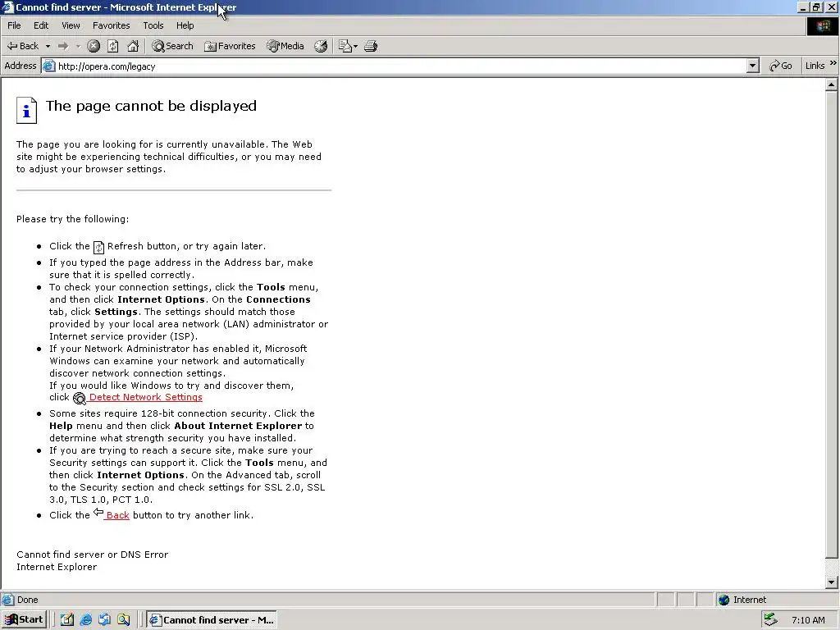The image size is (840, 630).
Task: Open the File menu
Action: point(15,25)
